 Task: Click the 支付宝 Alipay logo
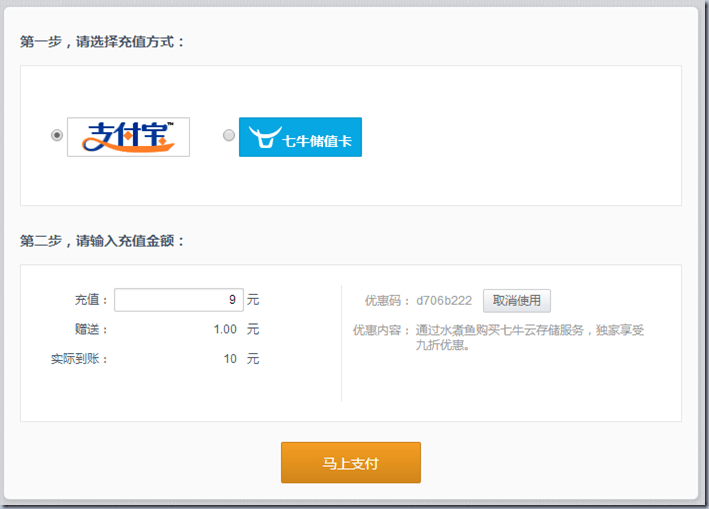(x=128, y=137)
